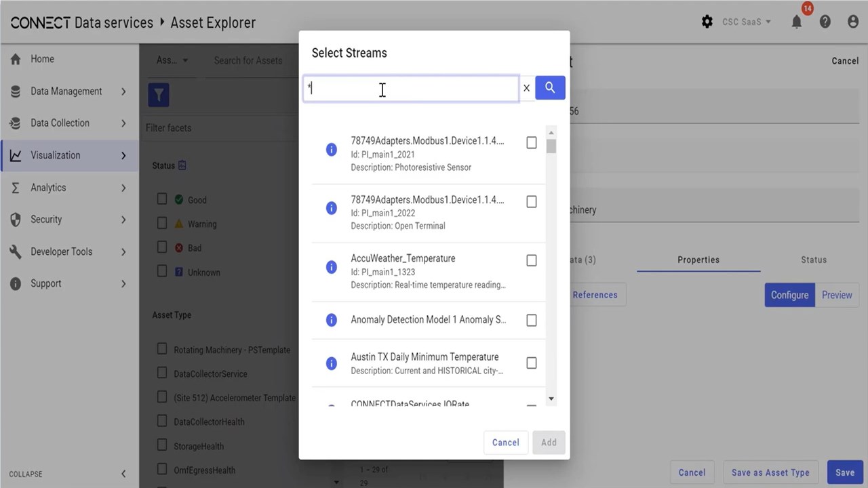This screenshot has width=868, height=488.
Task: Open notifications bell icon
Action: [x=797, y=22]
